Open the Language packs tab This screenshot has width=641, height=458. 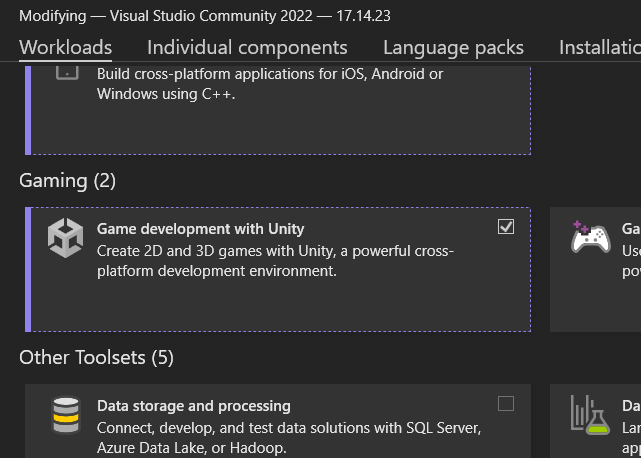click(x=453, y=47)
